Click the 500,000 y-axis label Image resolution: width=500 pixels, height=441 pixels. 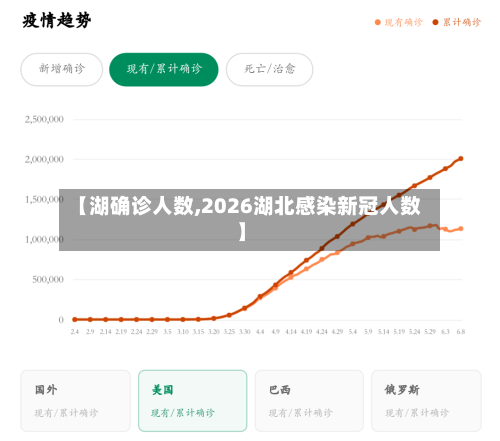tap(48, 279)
